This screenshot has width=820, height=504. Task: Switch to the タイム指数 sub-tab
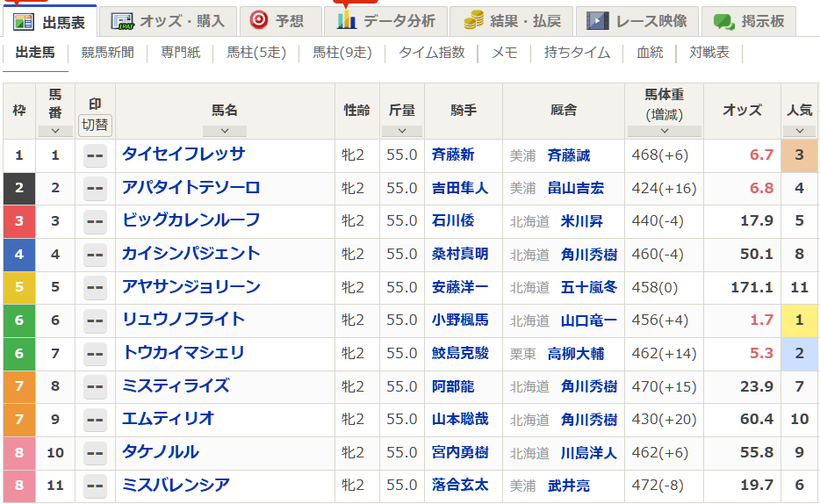[431, 53]
